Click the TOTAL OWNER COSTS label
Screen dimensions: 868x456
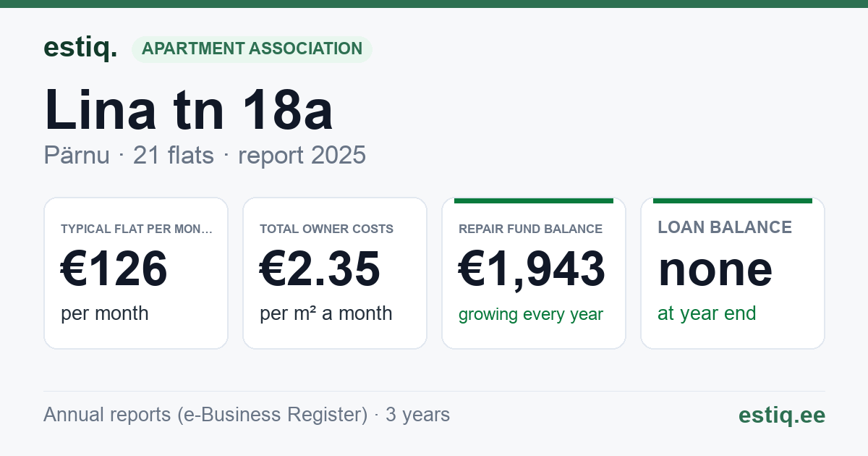click(x=327, y=229)
